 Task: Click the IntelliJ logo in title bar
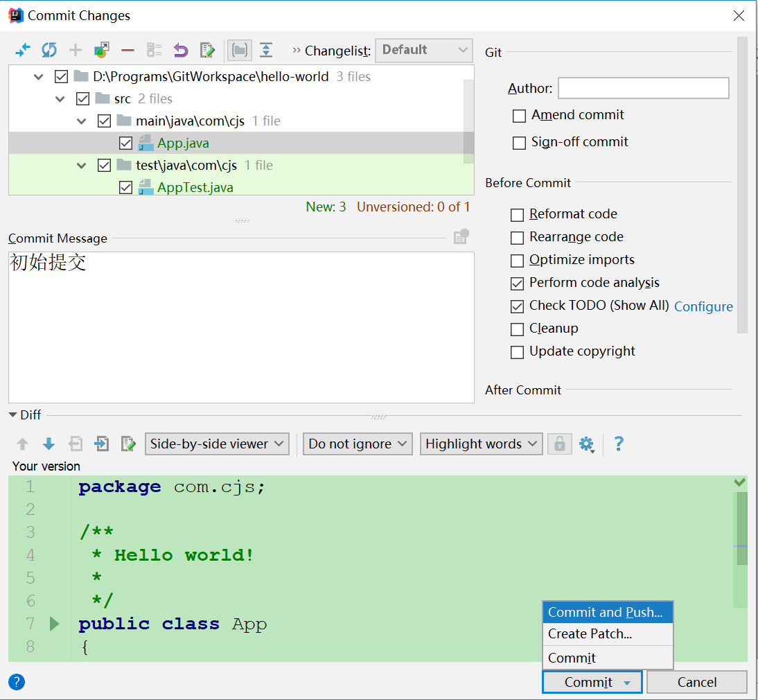pos(16,15)
